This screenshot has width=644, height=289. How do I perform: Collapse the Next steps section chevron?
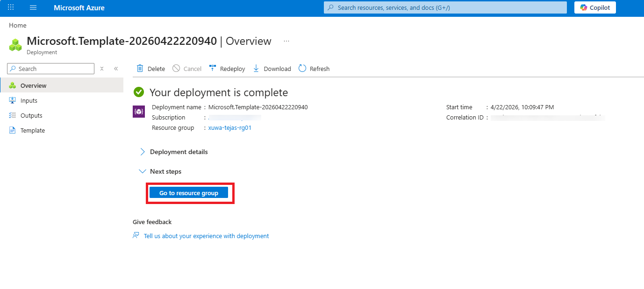tap(143, 171)
